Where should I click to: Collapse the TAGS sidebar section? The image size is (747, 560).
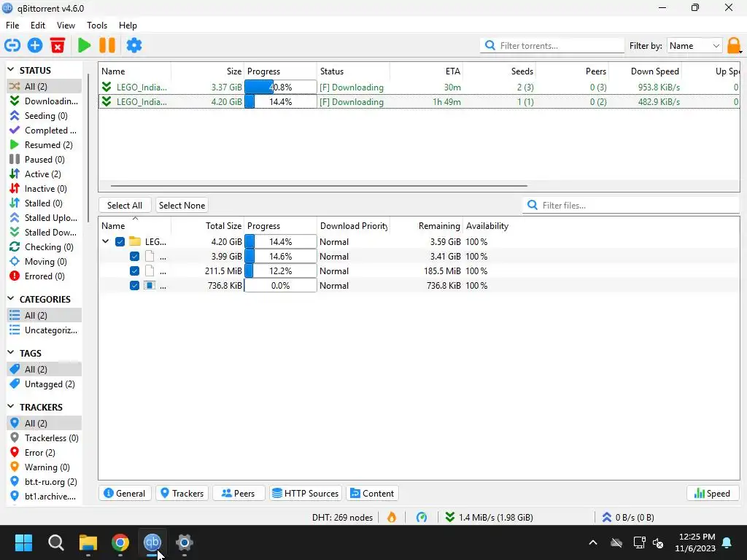(x=11, y=353)
